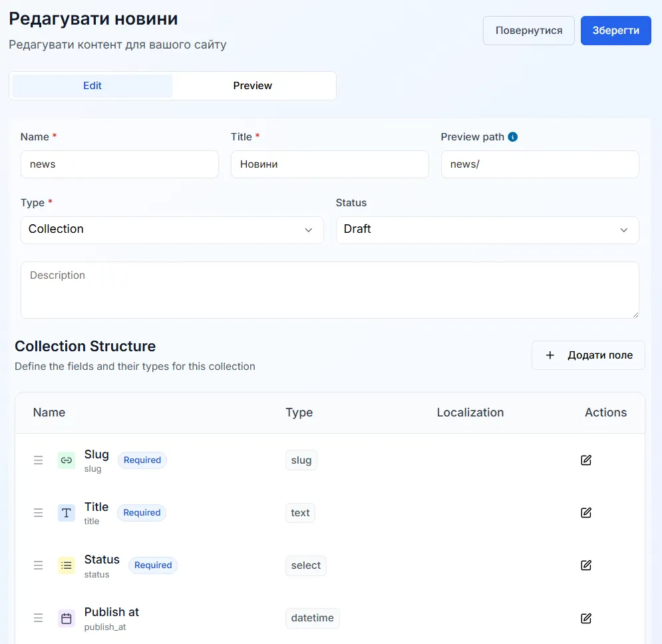This screenshot has width=662, height=644.
Task: Click the Зберегти save button
Action: pos(615,31)
